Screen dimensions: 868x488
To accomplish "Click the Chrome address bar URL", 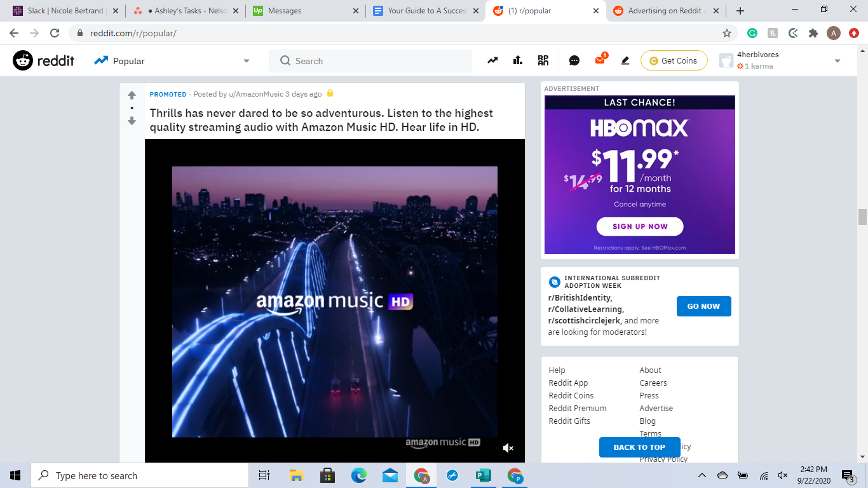I will click(x=133, y=33).
